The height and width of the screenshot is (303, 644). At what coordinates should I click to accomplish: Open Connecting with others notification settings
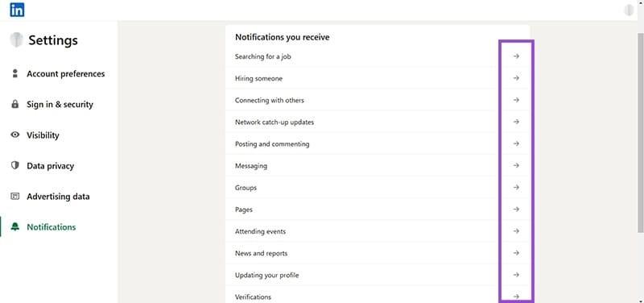pos(377,100)
